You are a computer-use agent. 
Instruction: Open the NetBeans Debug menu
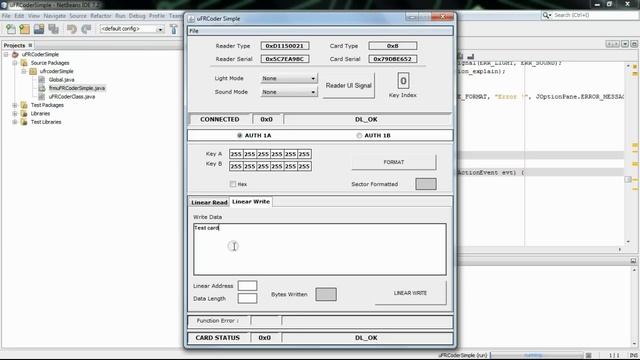137,16
